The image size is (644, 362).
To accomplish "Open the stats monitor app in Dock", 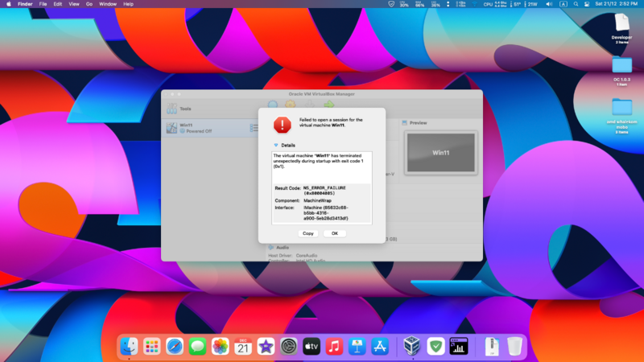I will tap(458, 347).
